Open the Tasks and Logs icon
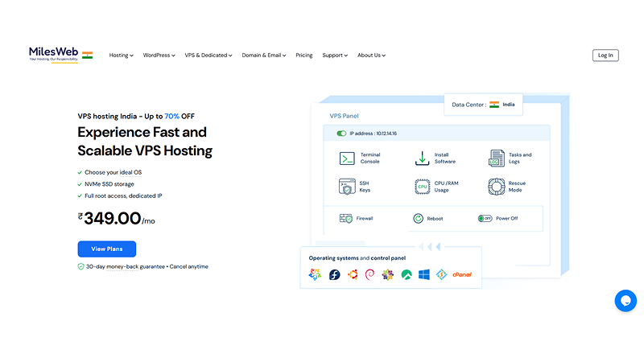The height and width of the screenshot is (358, 644). pos(496,158)
